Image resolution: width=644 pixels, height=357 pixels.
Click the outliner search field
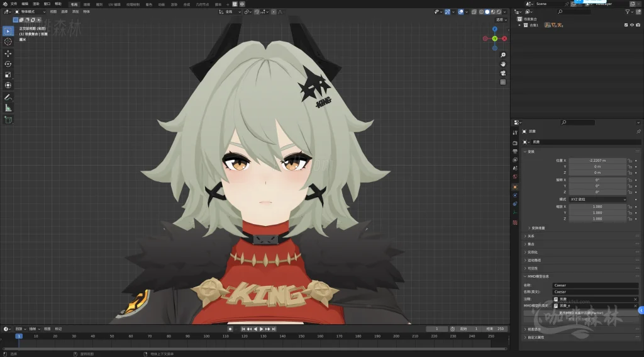(x=574, y=12)
